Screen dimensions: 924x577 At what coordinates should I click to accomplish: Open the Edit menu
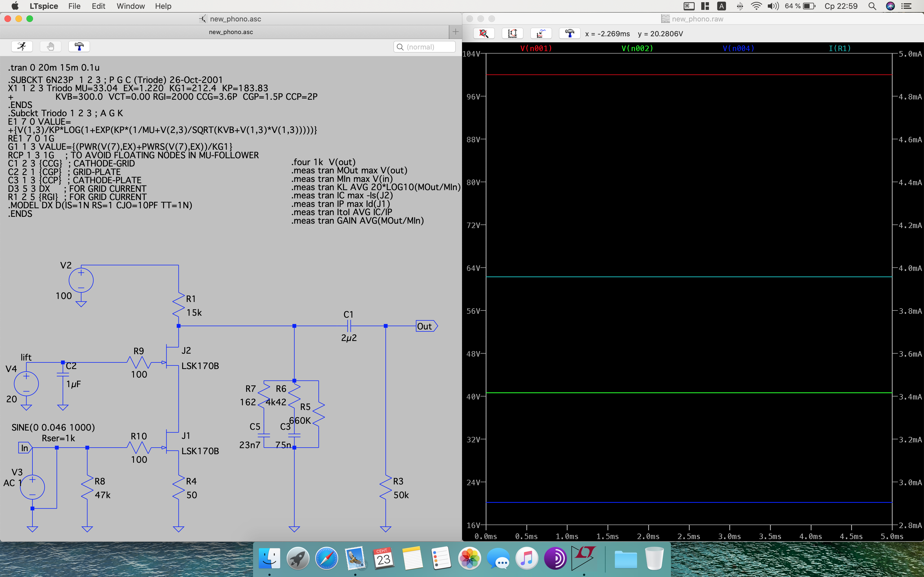[98, 6]
